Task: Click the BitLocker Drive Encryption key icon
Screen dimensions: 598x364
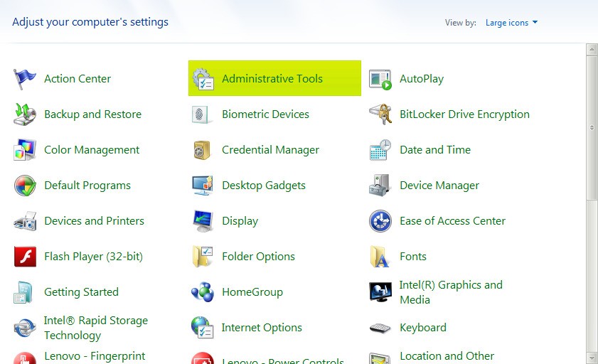Action: tap(380, 114)
